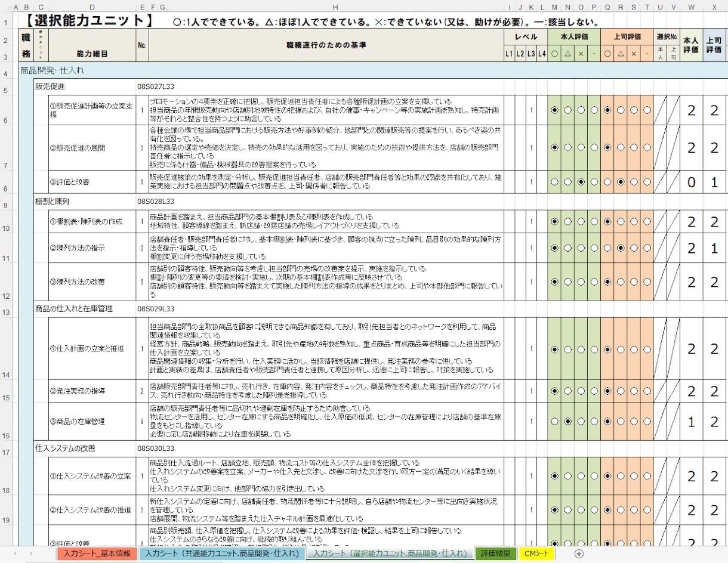Click the レベル header cell
728x563 pixels.
point(526,36)
